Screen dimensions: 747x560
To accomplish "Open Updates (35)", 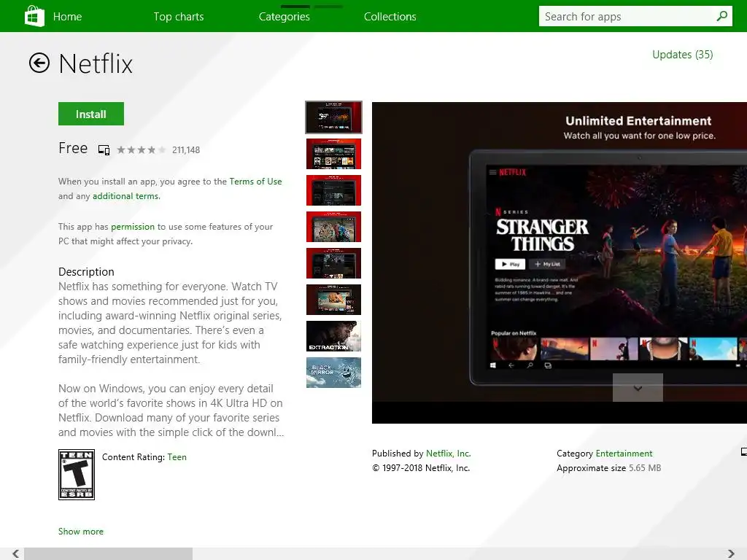I will 682,55.
